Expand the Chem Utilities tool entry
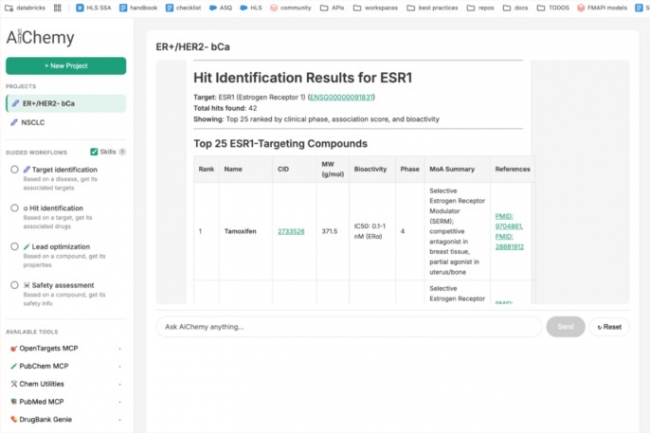The height and width of the screenshot is (433, 650). (x=120, y=384)
